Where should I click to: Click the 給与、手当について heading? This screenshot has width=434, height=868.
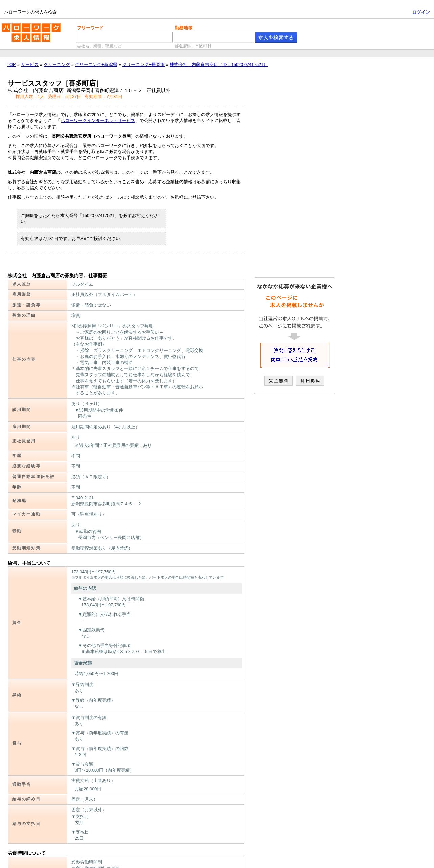29,563
